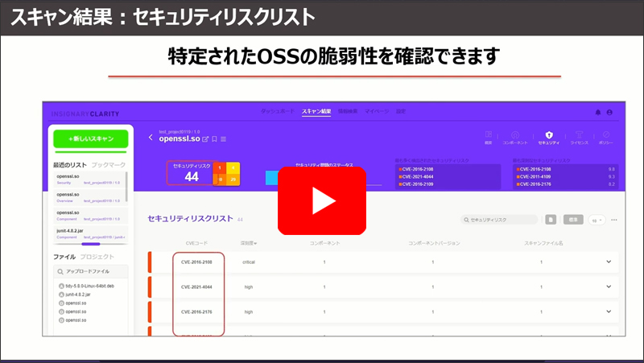Open the 設定 menu
The height and width of the screenshot is (363, 644).
coord(401,111)
